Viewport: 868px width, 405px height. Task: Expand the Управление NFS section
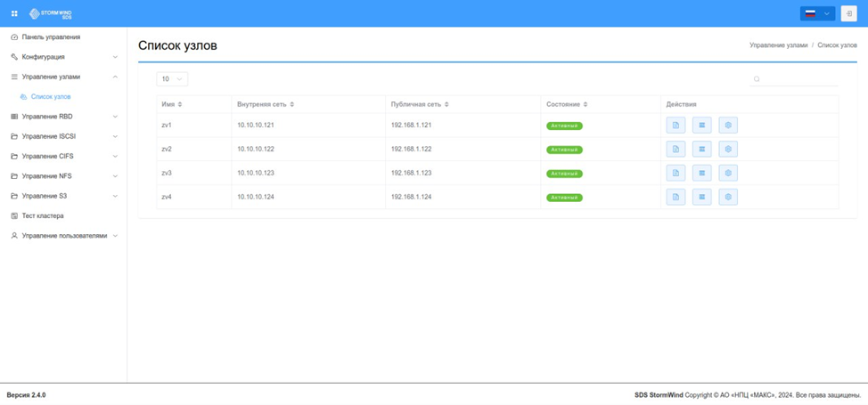pos(63,176)
